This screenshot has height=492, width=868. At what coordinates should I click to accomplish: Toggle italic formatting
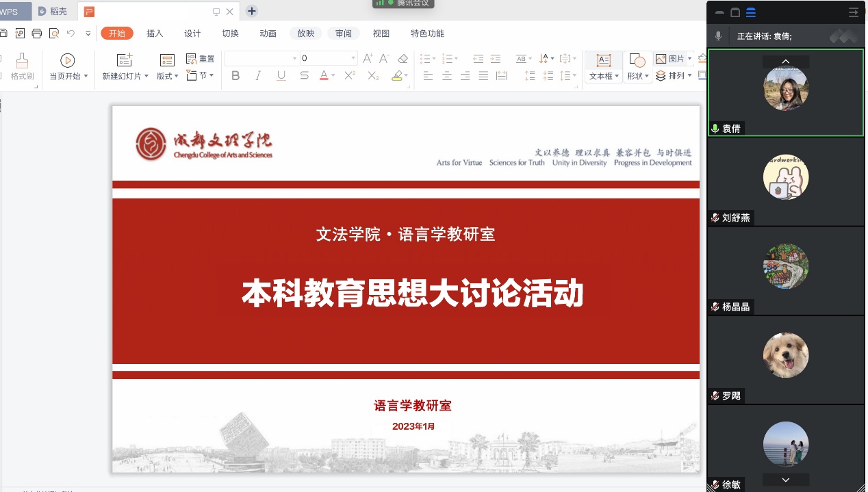point(258,76)
